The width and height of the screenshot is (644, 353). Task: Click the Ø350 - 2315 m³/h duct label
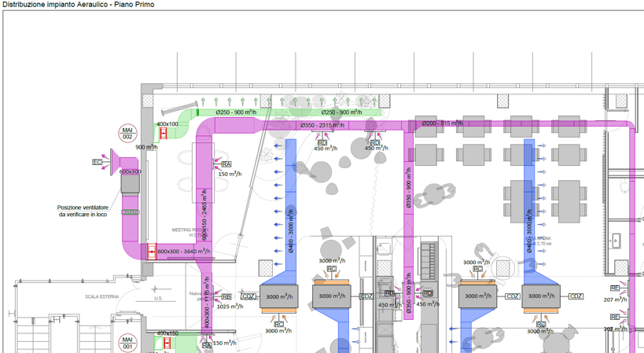322,125
